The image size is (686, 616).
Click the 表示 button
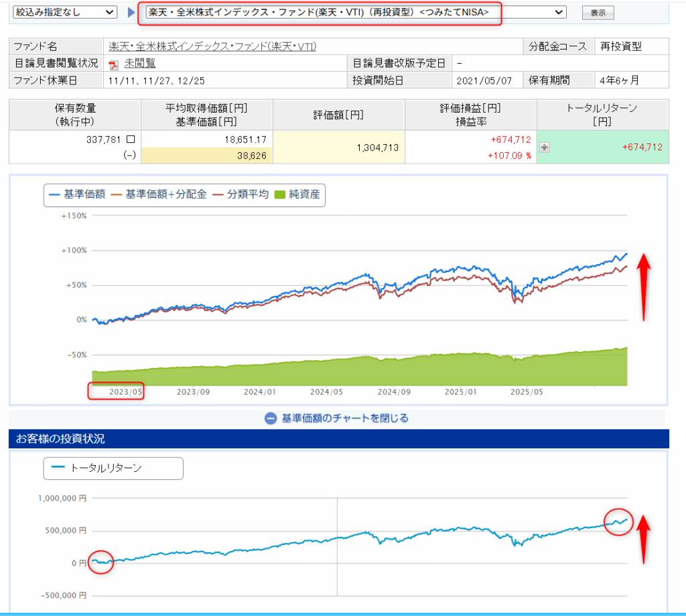click(x=598, y=13)
